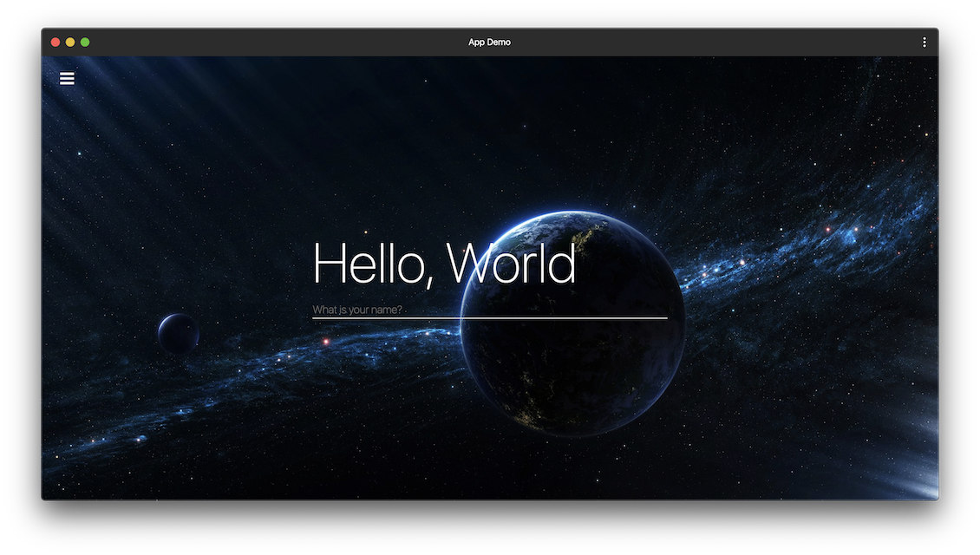Screen dimensions: 980x555
Task: Select the name input placeholder text
Action: 356,309
